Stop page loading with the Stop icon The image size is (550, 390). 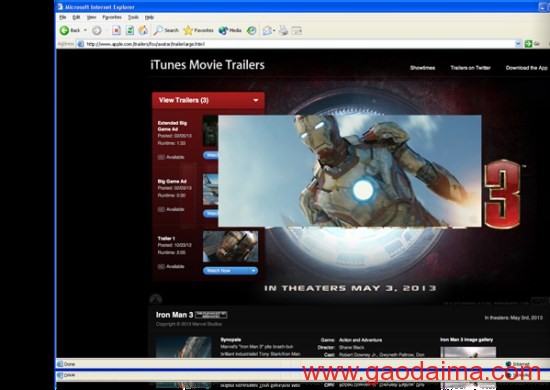click(116, 31)
